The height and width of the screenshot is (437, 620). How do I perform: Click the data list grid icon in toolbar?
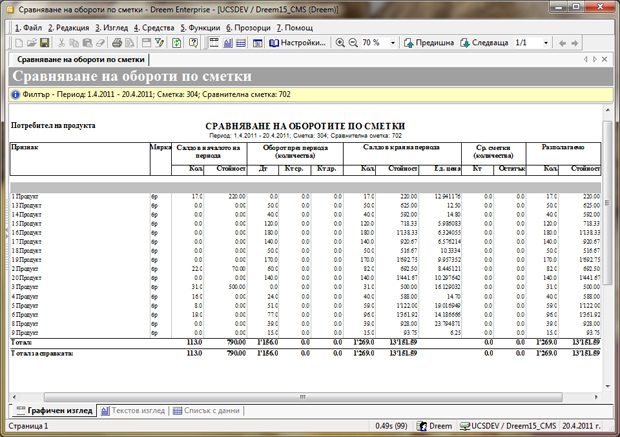[x=241, y=43]
